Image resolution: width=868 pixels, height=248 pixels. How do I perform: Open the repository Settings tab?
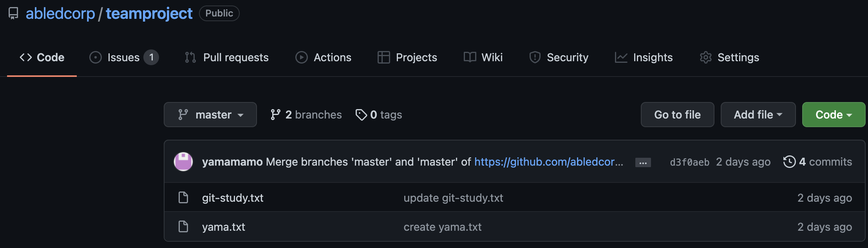[729, 57]
